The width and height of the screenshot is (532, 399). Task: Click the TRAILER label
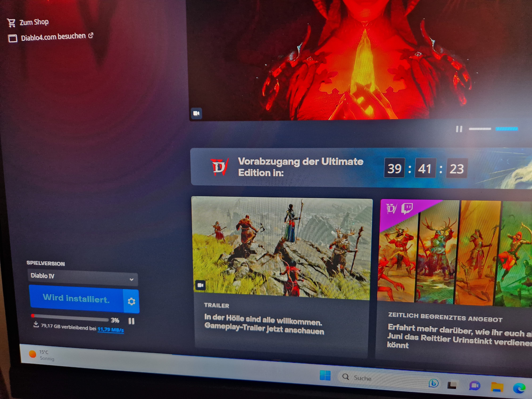(216, 305)
